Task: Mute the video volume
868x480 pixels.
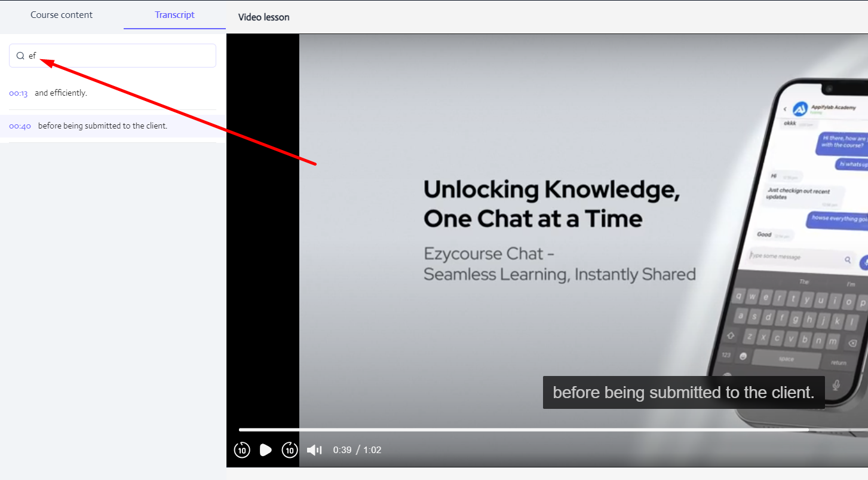Action: (x=314, y=450)
